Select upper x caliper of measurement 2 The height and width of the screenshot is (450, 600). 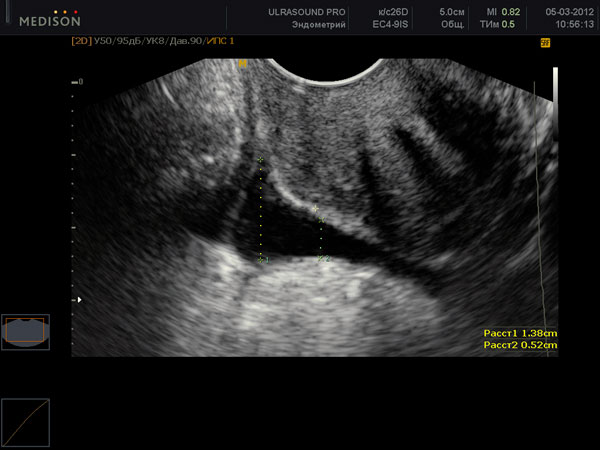[x=321, y=220]
